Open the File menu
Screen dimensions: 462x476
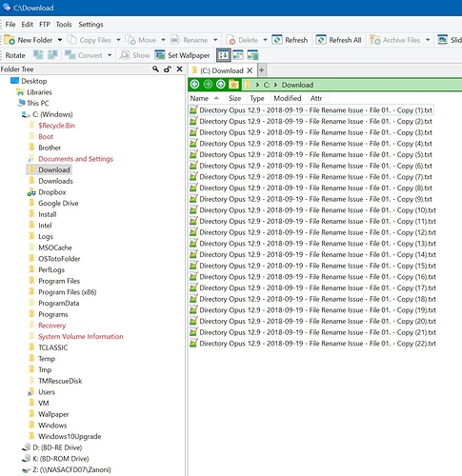coord(10,25)
